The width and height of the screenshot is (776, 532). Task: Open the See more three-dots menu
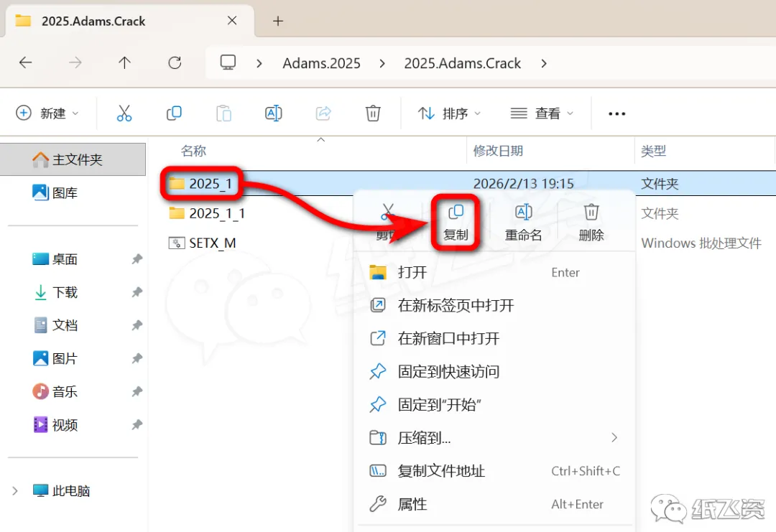tap(616, 113)
